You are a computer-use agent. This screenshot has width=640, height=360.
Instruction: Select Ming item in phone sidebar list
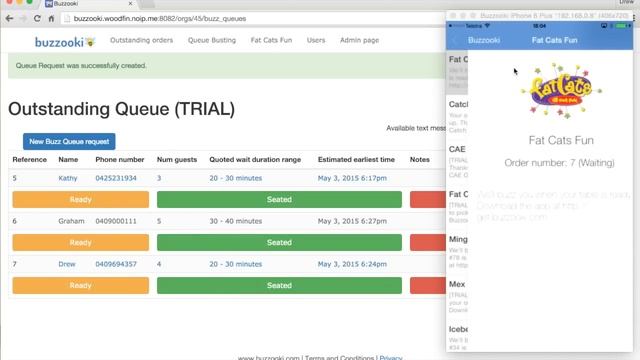458,251
